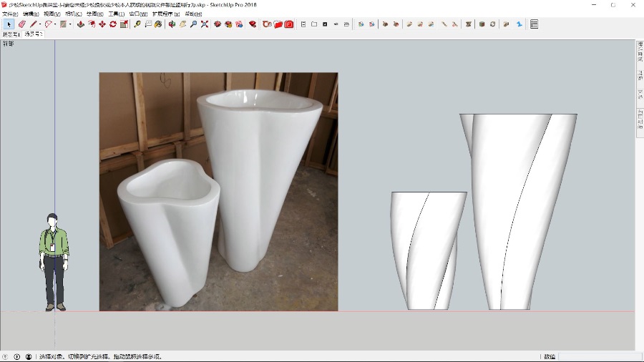Select the Orbit camera tool
Image resolution: width=644 pixels, height=362 pixels.
[172, 24]
